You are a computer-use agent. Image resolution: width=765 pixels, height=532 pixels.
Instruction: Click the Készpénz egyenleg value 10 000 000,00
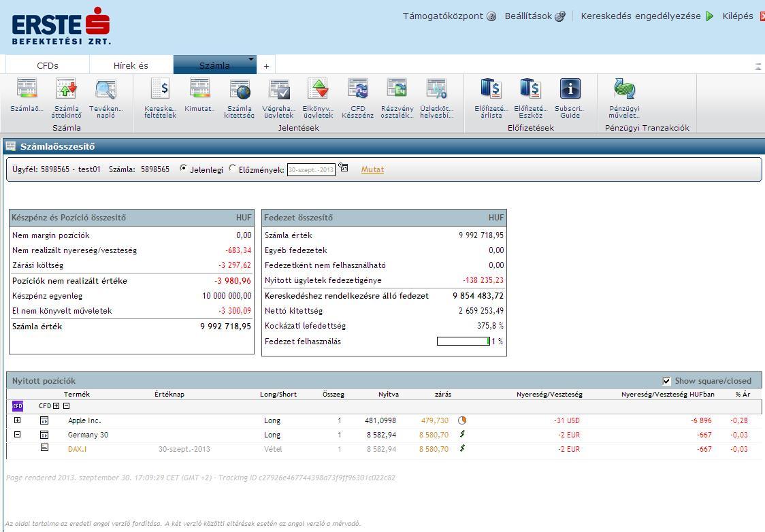pos(227,295)
